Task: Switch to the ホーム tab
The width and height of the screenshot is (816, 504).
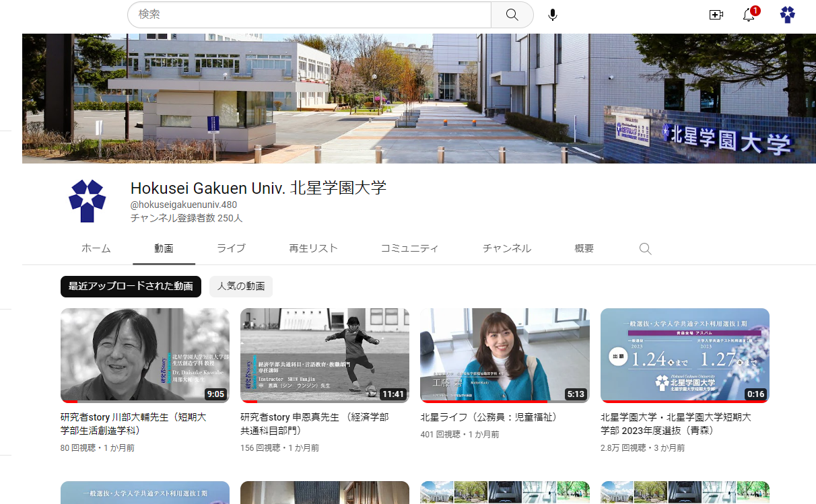Action: point(96,248)
